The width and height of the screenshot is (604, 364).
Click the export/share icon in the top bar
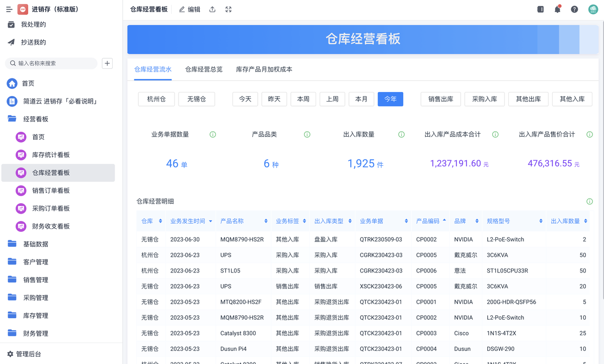pyautogui.click(x=212, y=10)
